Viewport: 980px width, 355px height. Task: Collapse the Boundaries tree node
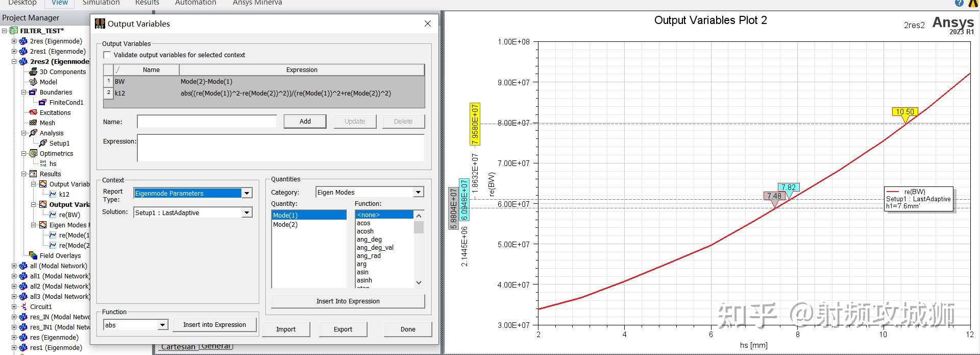[23, 92]
